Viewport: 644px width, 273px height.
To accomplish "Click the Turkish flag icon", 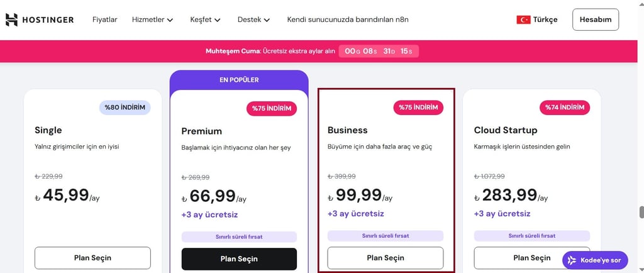I will point(523,19).
